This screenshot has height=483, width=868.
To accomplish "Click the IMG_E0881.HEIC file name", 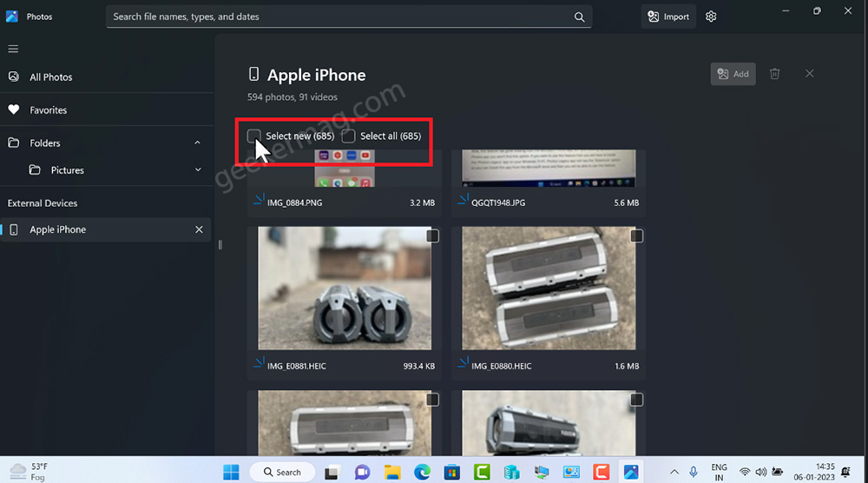I will click(x=297, y=366).
